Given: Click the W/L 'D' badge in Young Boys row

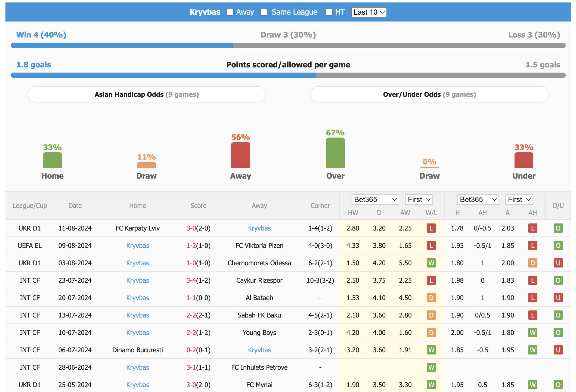Looking at the screenshot, I should (431, 332).
